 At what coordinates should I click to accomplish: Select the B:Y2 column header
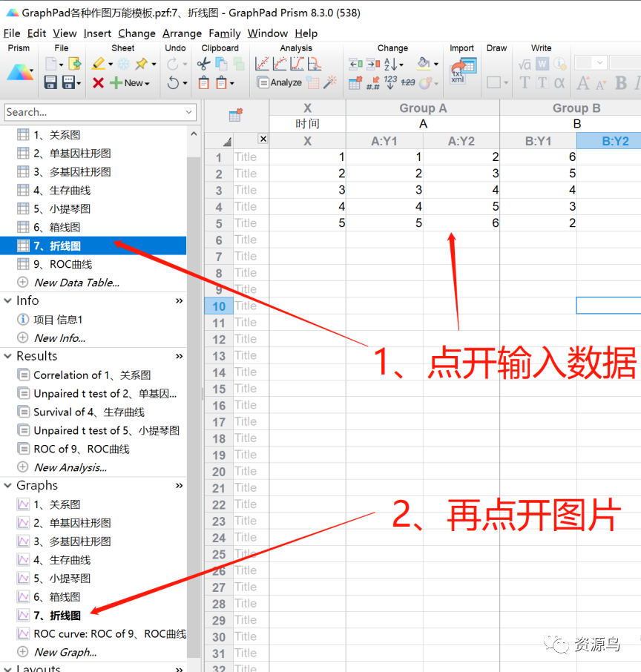point(609,141)
